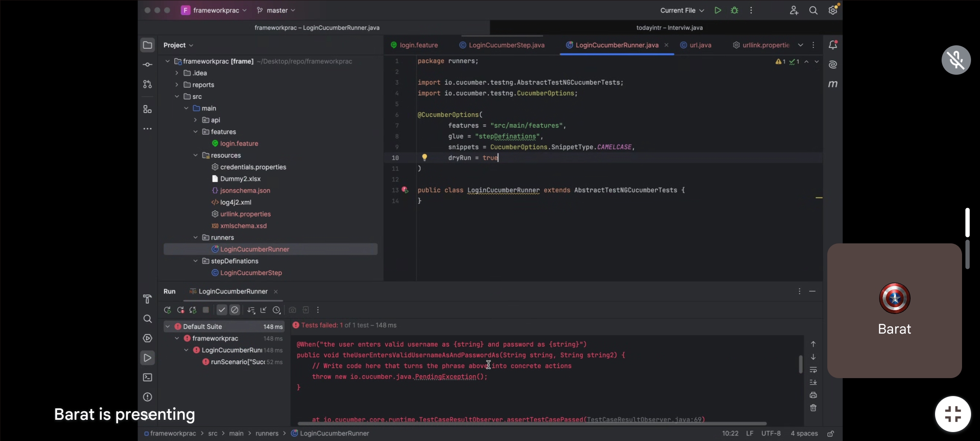Open login.feature file in project tree
This screenshot has width=980, height=441.
[x=239, y=144]
